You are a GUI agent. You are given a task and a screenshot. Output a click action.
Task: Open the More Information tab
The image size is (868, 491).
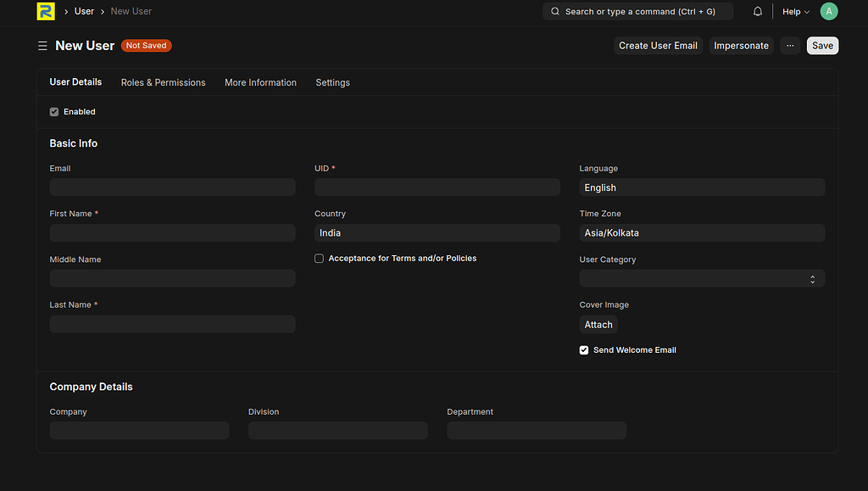pyautogui.click(x=260, y=82)
